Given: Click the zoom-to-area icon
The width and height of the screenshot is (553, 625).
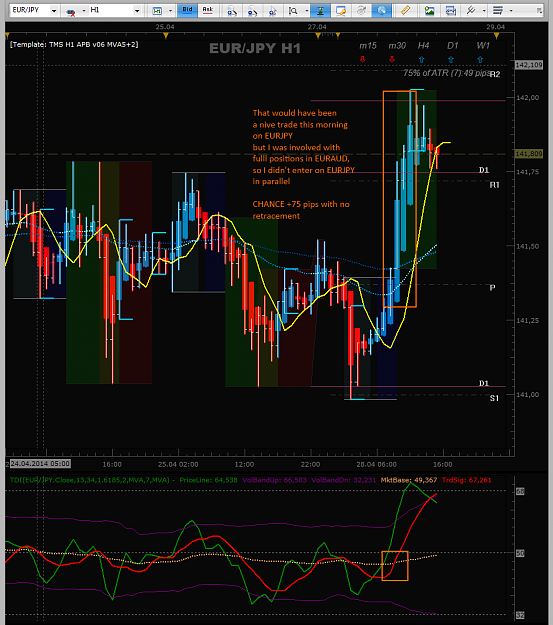Looking at the screenshot, I should coord(293,11).
